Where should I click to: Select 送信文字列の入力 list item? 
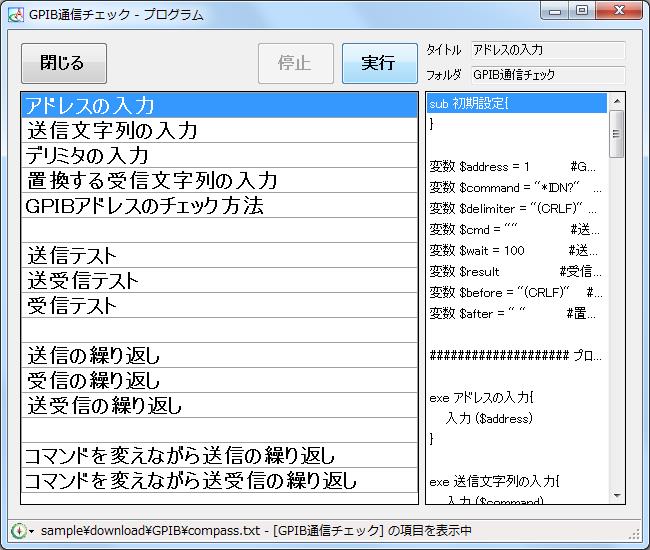[219, 130]
